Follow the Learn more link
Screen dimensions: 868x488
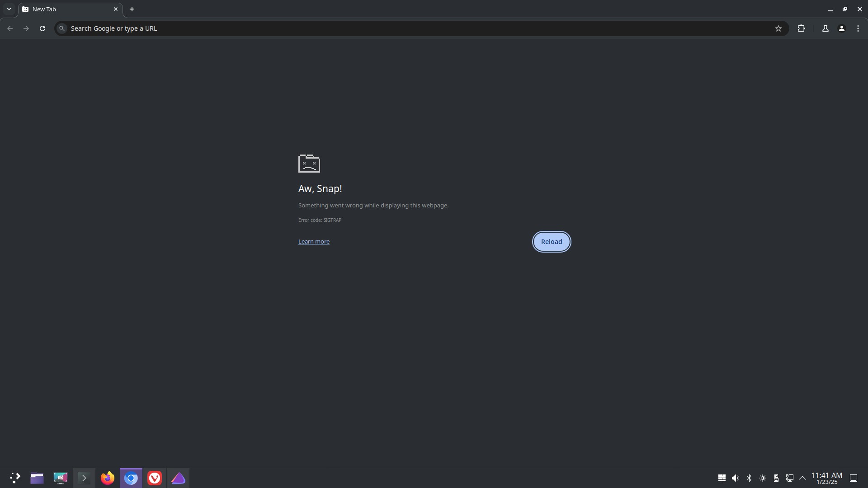point(314,242)
